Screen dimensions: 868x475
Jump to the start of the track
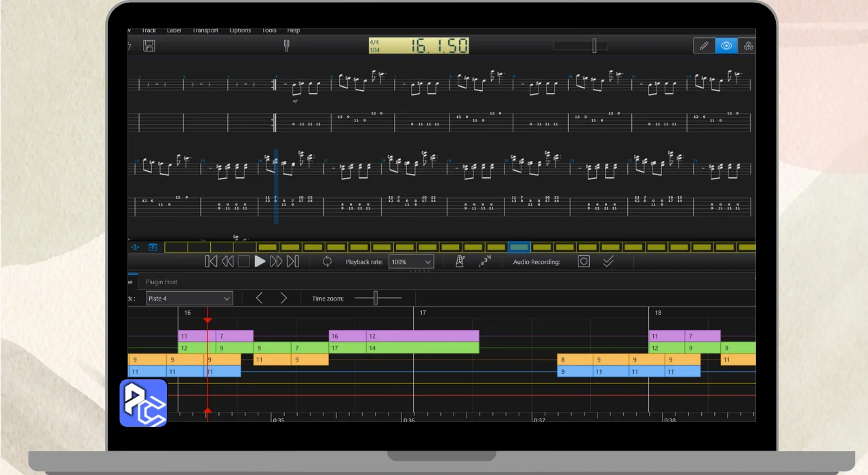click(x=211, y=261)
